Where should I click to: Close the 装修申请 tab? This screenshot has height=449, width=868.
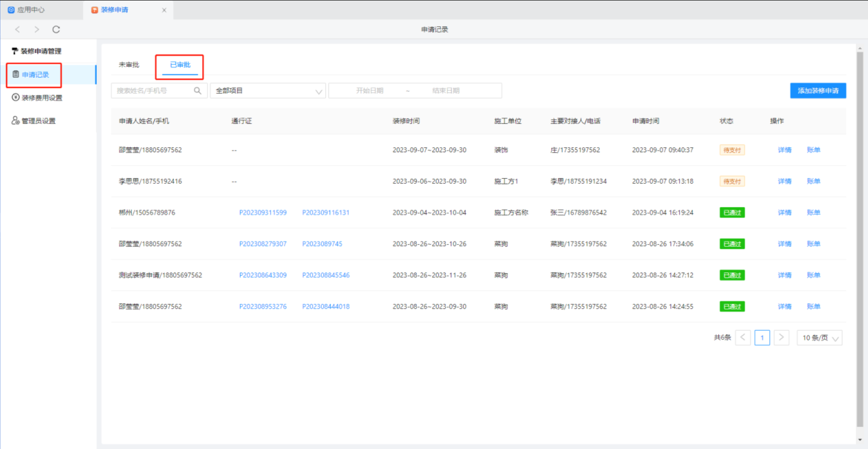click(164, 10)
